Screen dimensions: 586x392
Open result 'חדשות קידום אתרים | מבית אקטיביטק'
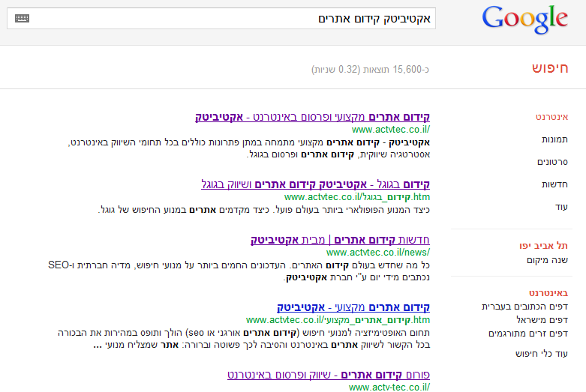pyautogui.click(x=340, y=240)
